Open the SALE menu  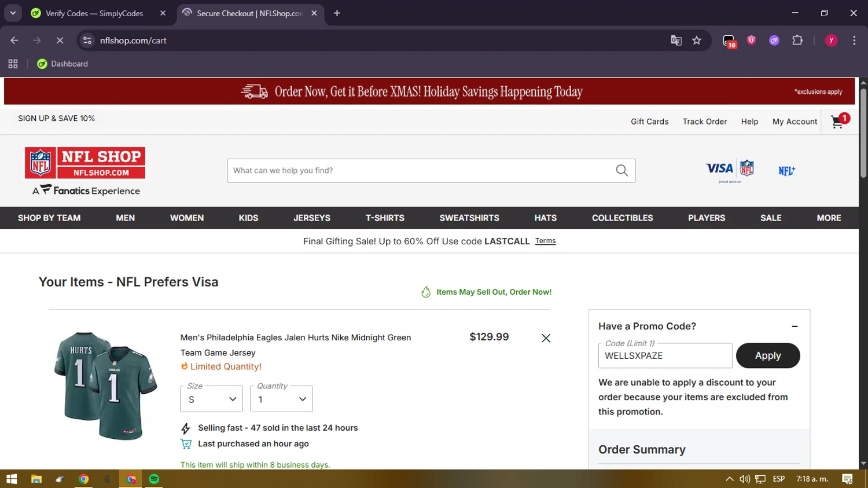(771, 218)
